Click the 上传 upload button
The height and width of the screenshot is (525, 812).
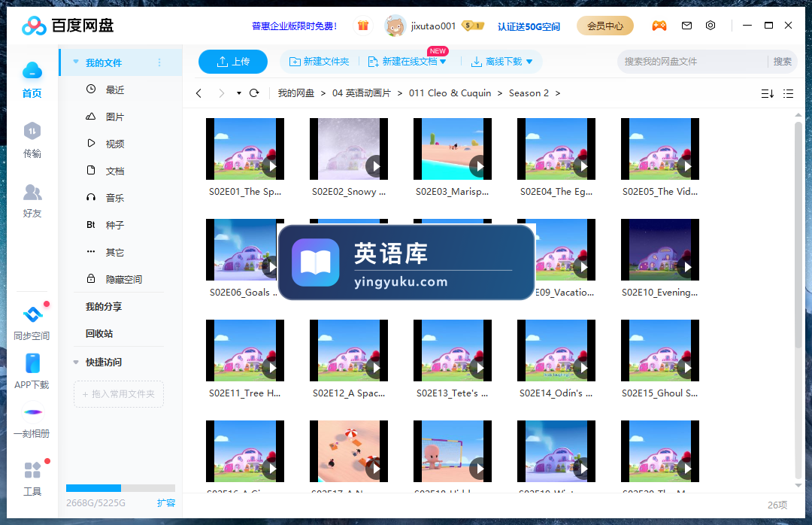coord(233,62)
